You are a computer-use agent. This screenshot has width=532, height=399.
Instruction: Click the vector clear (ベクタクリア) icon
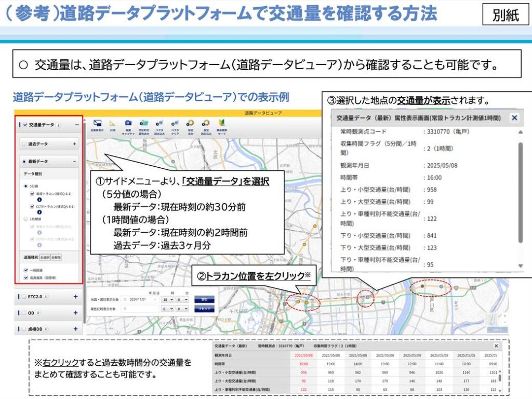[175, 123]
